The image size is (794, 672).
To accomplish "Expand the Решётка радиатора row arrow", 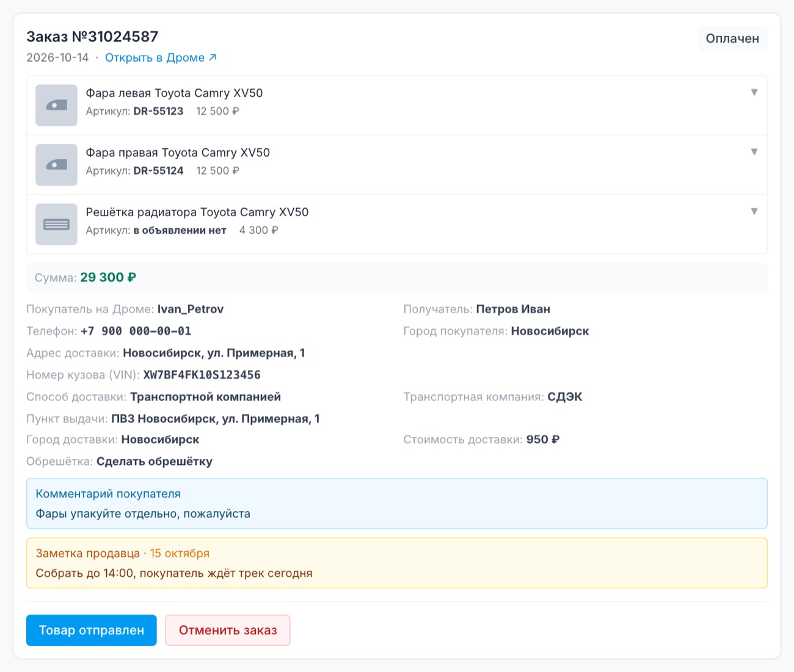I will pyautogui.click(x=754, y=212).
